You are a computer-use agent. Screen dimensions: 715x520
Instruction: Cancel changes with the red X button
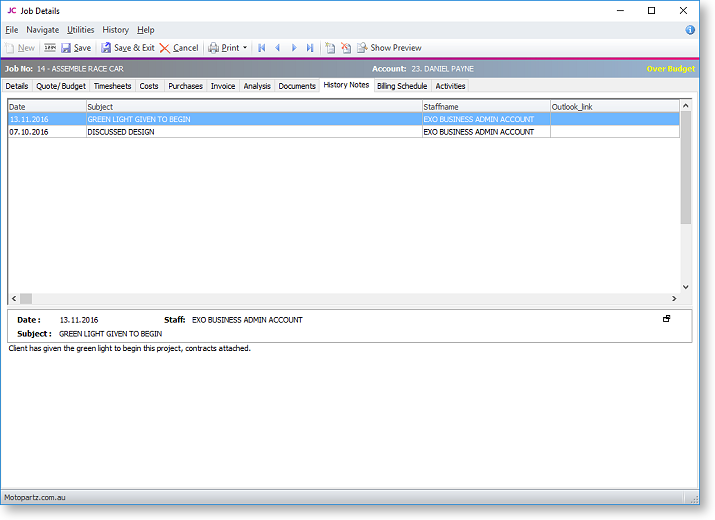tap(179, 48)
